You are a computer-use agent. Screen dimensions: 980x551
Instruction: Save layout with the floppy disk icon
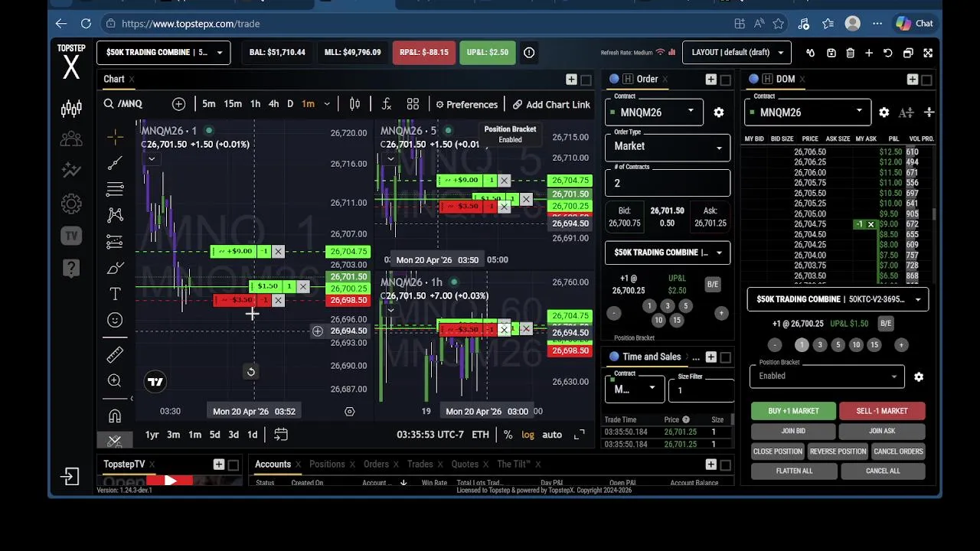tap(831, 53)
